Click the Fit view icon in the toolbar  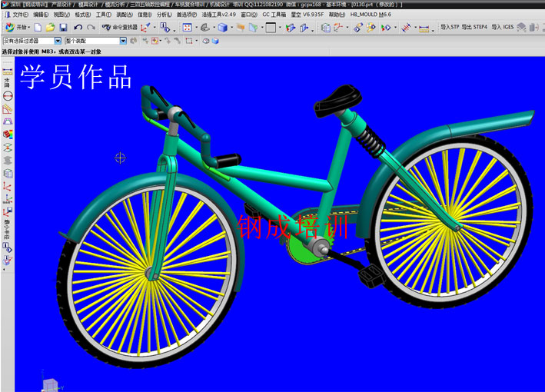pos(187,28)
